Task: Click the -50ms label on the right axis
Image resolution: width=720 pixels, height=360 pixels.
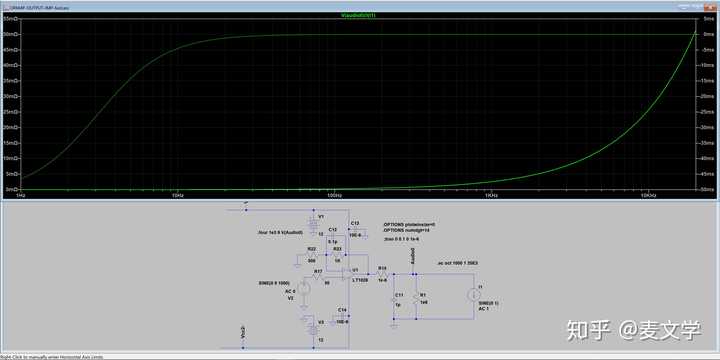Action: [708, 189]
